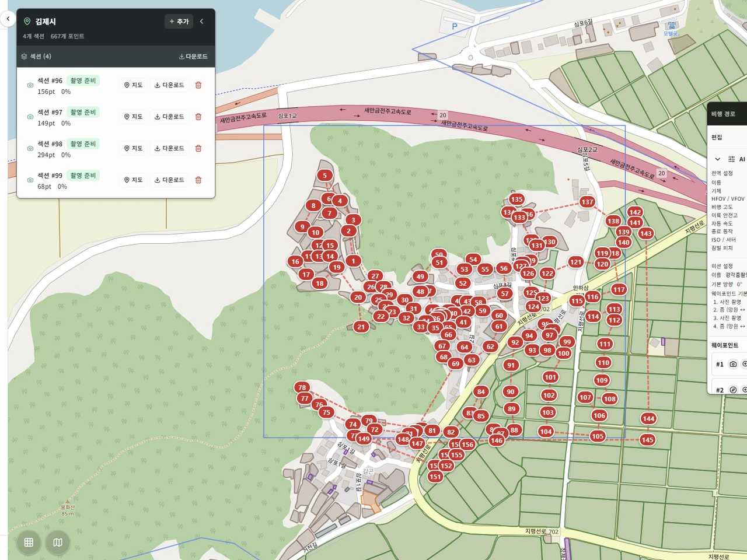Viewport: 747px width, 560px height.
Task: Select waypoint marker 5 on the map
Action: pyautogui.click(x=325, y=175)
